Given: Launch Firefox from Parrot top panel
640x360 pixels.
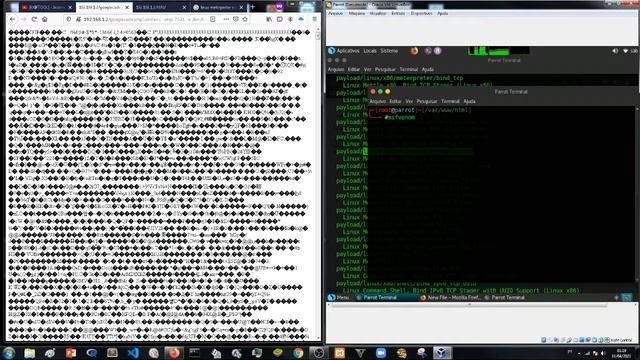Looking at the screenshot, I should [x=414, y=51].
